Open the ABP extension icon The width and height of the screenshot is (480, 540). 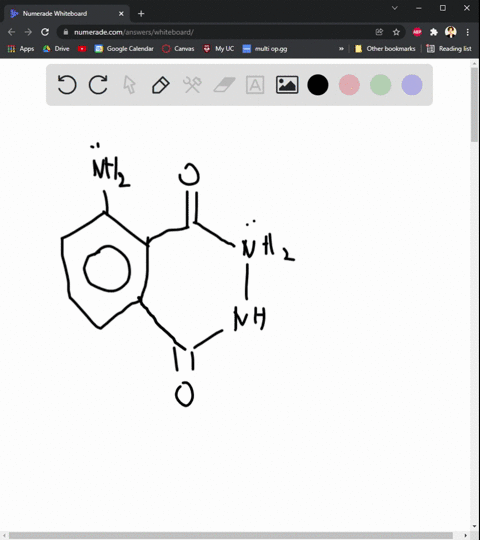click(417, 32)
